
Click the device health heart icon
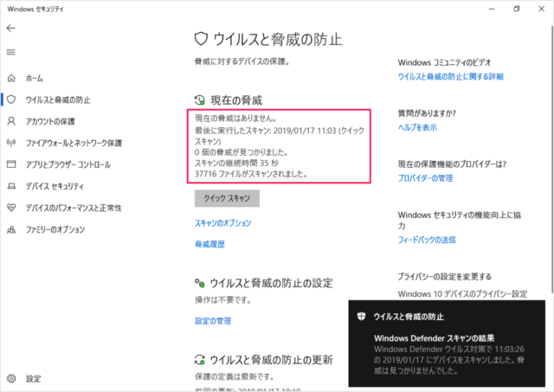11,208
